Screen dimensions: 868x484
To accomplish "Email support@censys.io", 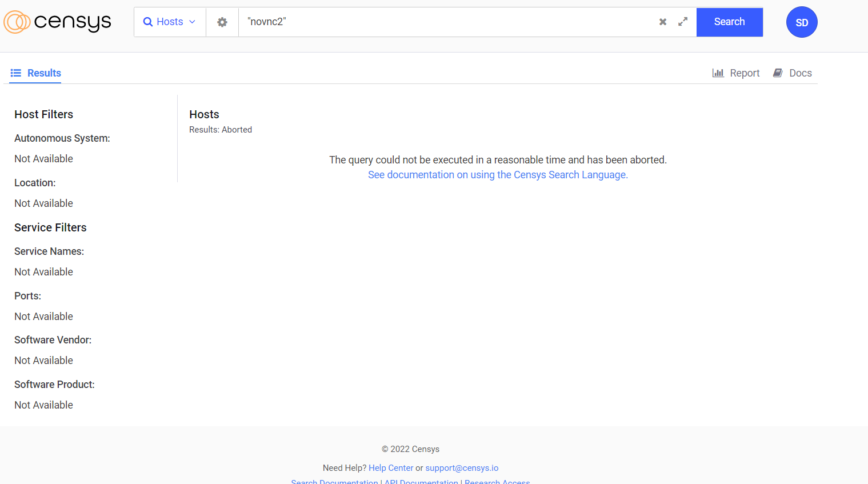I will pyautogui.click(x=462, y=467).
